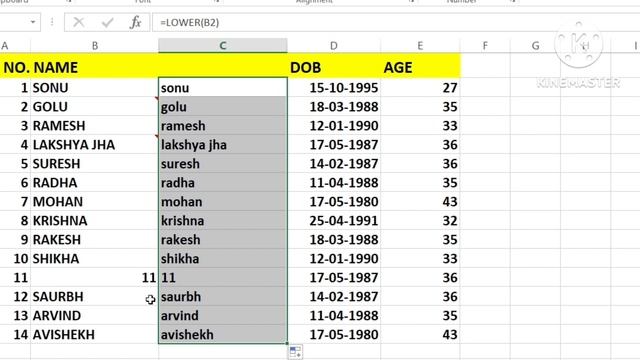Select column F header
Screen dimensions: 640x360
(x=485, y=46)
